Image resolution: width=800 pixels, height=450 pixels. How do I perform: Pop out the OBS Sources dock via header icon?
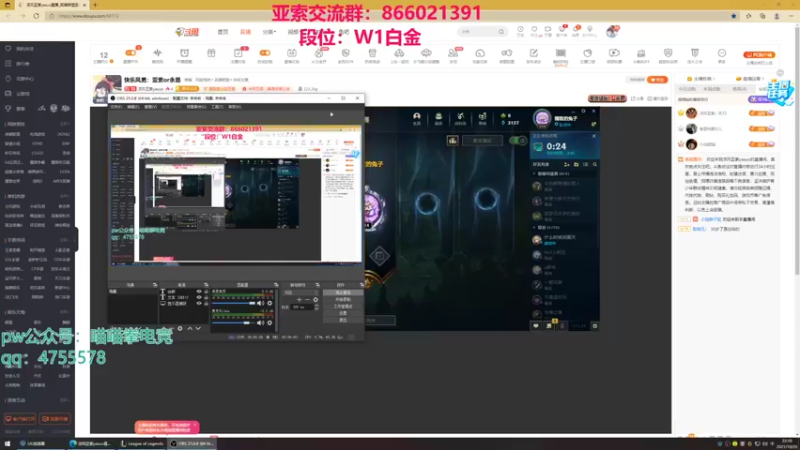pos(206,285)
